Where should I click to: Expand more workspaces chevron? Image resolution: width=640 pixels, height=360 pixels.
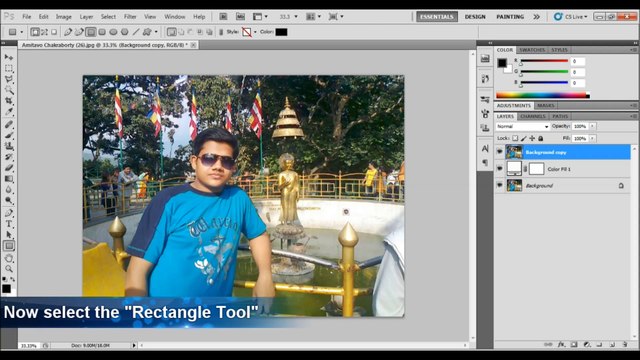536,17
